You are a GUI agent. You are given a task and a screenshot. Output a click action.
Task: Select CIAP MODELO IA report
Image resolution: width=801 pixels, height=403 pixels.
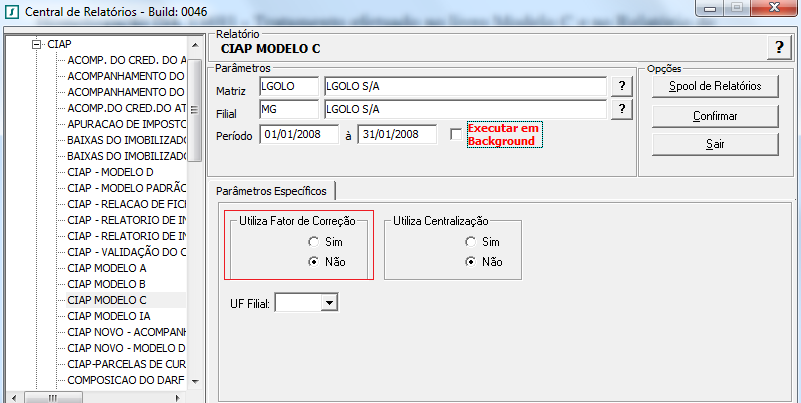click(x=109, y=316)
